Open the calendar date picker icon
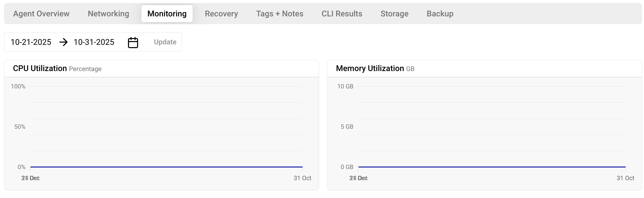 (x=133, y=42)
